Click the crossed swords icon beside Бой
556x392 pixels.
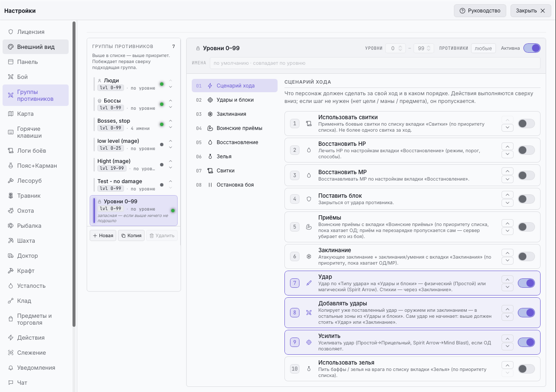11,77
